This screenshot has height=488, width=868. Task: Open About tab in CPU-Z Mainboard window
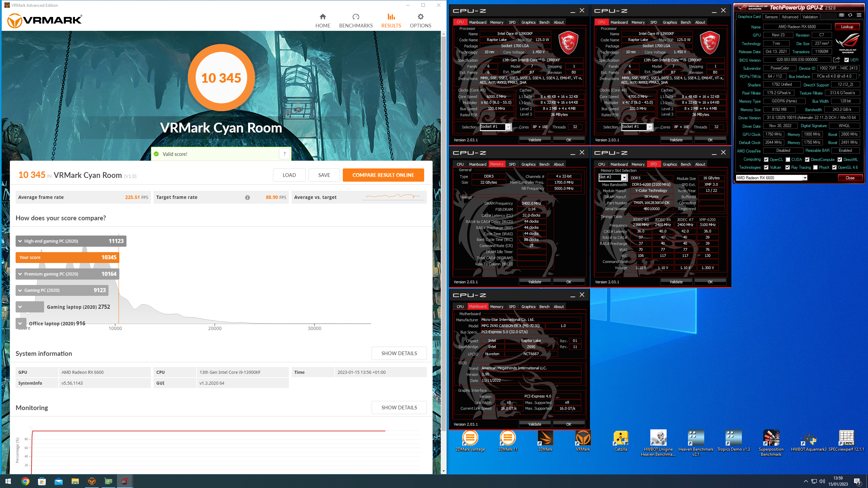558,307
